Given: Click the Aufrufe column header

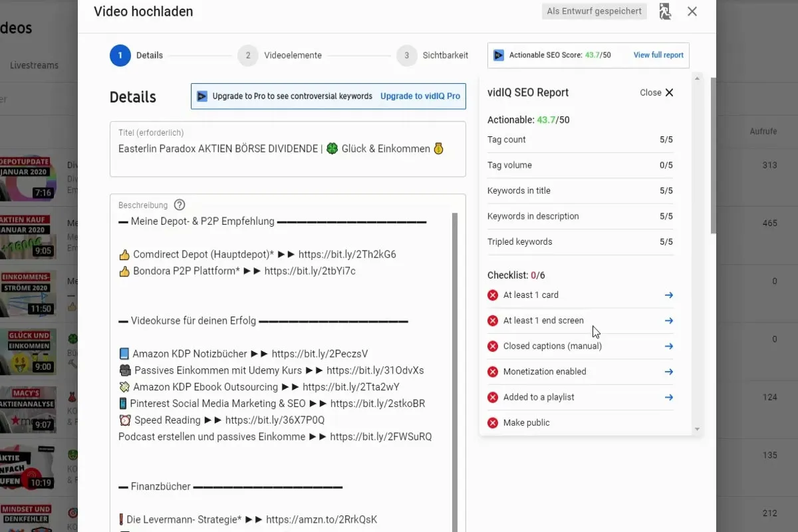Looking at the screenshot, I should tap(763, 132).
